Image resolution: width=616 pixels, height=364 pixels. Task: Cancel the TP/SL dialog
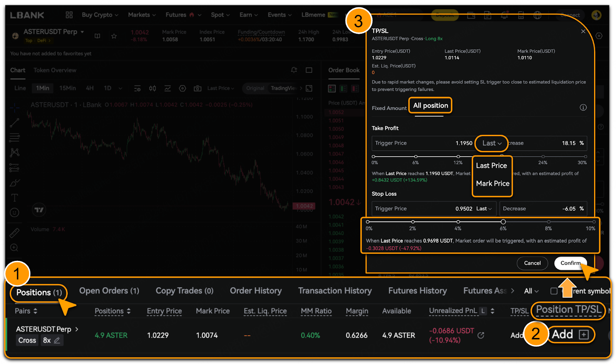[x=532, y=263]
